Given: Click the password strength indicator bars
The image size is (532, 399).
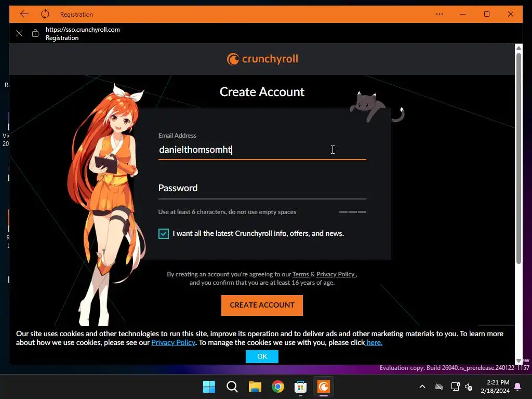Looking at the screenshot, I should pos(353,212).
